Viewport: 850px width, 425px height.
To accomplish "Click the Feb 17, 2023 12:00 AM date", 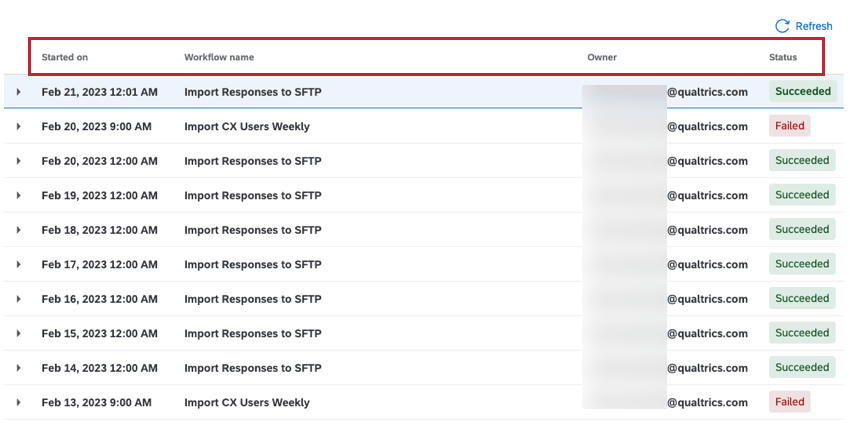I will click(100, 265).
